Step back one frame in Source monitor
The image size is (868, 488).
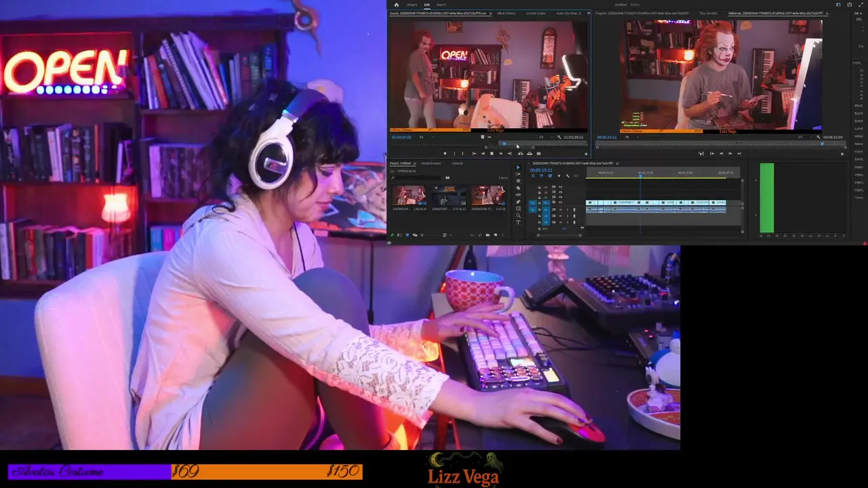click(483, 154)
